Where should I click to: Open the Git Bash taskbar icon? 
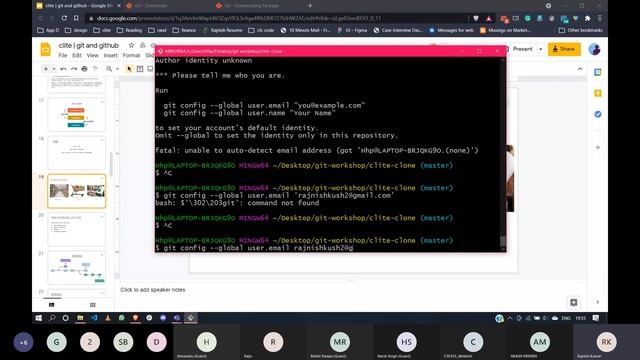click(x=191, y=318)
